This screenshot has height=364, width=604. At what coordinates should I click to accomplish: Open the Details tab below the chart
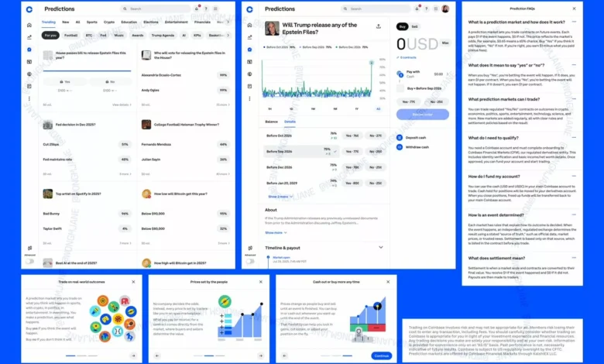pyautogui.click(x=290, y=122)
